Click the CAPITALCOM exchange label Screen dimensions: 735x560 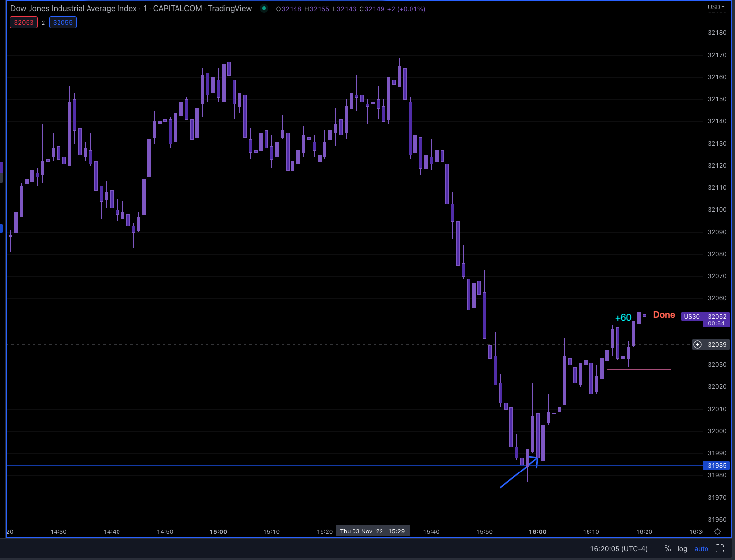[x=177, y=8]
